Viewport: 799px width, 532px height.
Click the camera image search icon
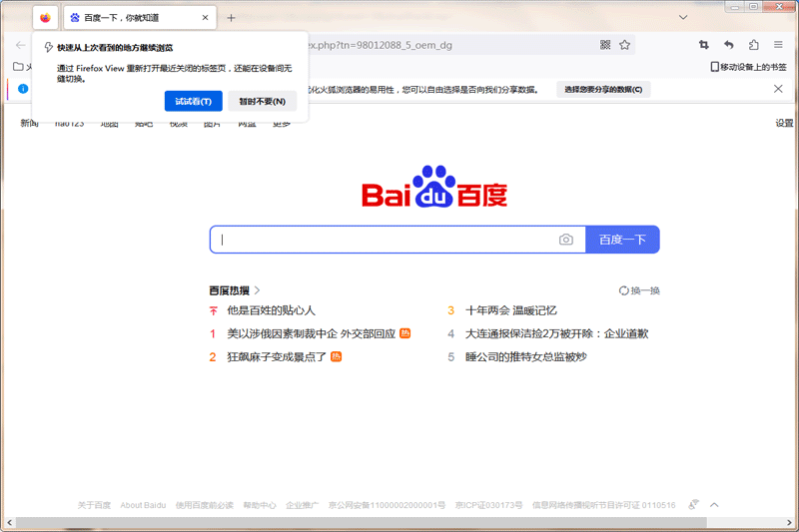pos(566,240)
